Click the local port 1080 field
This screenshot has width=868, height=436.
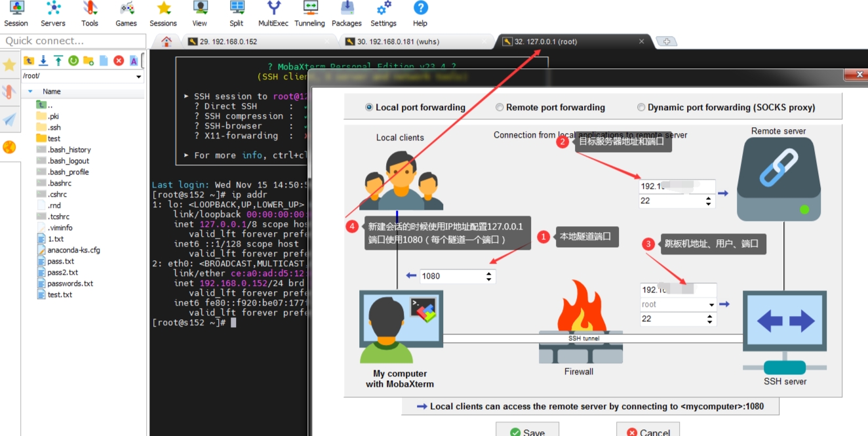[451, 276]
